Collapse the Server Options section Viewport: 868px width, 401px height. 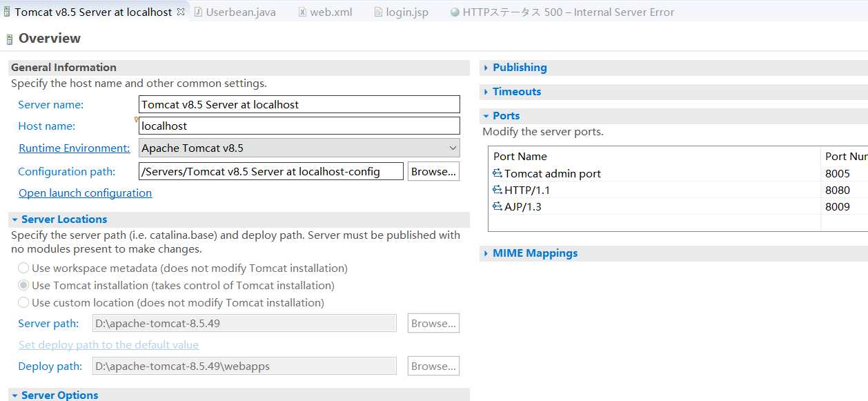tap(14, 395)
